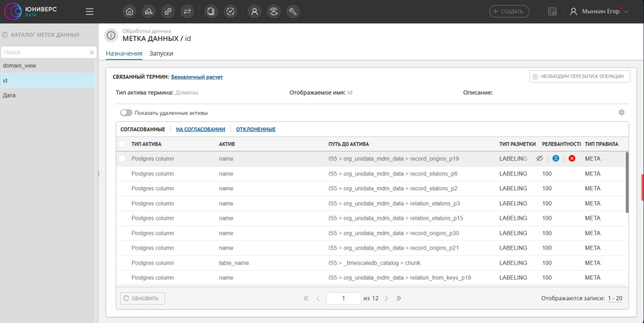Screen dimensions: 644x323
Task: Sort by Тип разметки column header
Action: 518,144
